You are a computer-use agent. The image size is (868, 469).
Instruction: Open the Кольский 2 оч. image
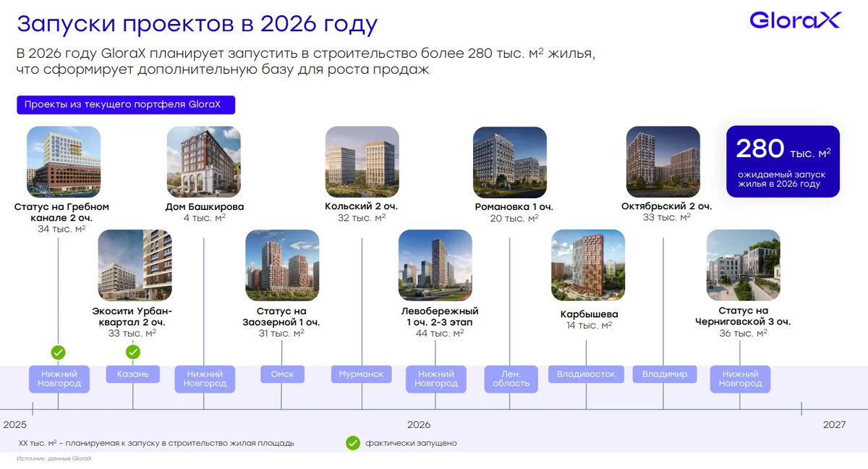click(x=362, y=162)
